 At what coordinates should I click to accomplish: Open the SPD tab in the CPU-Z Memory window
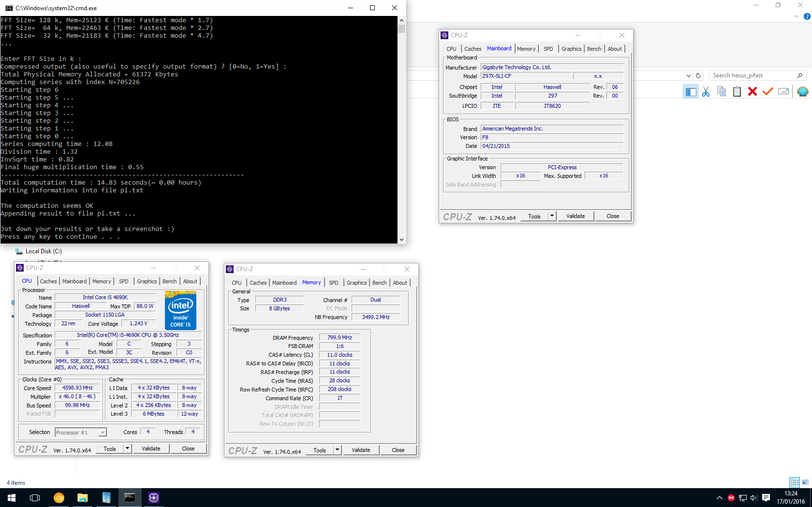[x=334, y=283]
